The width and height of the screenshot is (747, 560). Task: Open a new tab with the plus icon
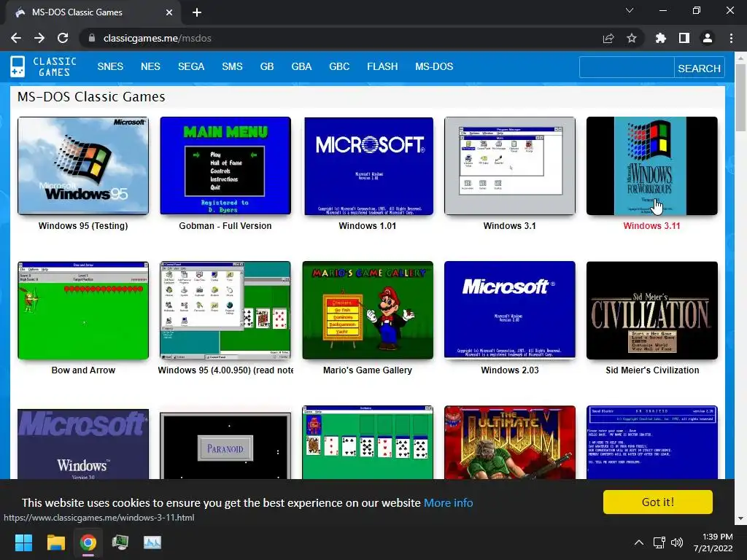click(197, 12)
